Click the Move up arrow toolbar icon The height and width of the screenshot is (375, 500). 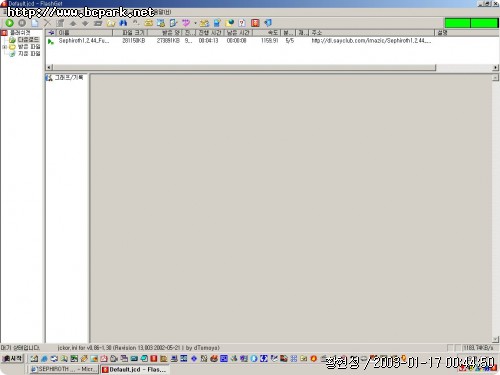(x=73, y=23)
